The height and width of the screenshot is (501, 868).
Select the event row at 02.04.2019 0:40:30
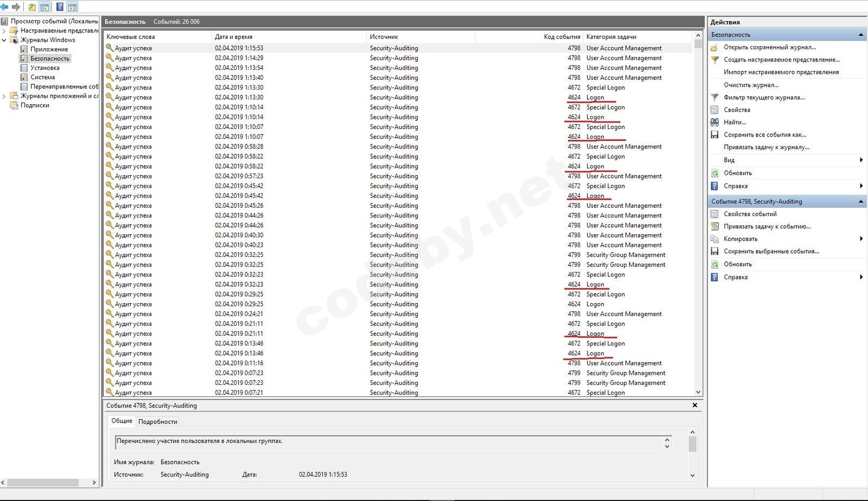point(399,235)
